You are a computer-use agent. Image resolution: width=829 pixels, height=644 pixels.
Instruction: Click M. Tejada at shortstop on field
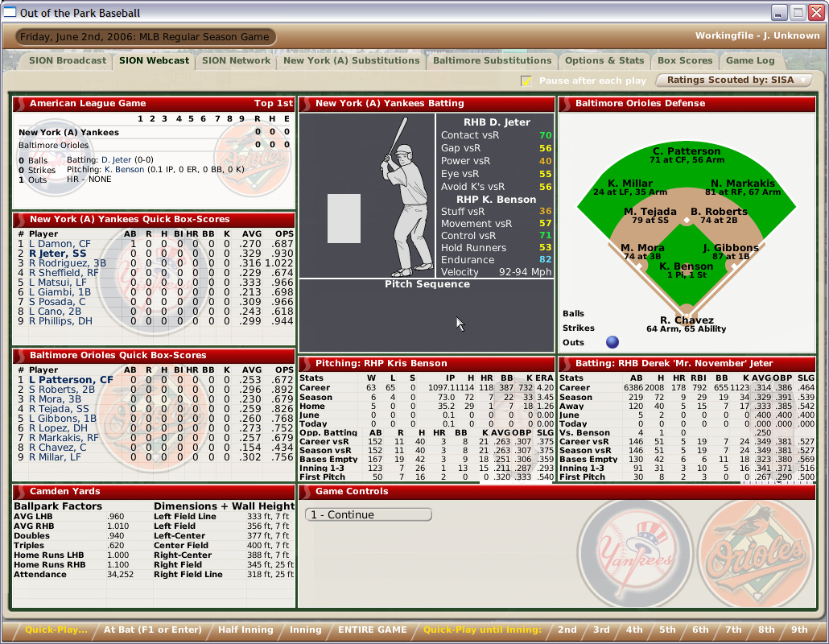pos(650,212)
